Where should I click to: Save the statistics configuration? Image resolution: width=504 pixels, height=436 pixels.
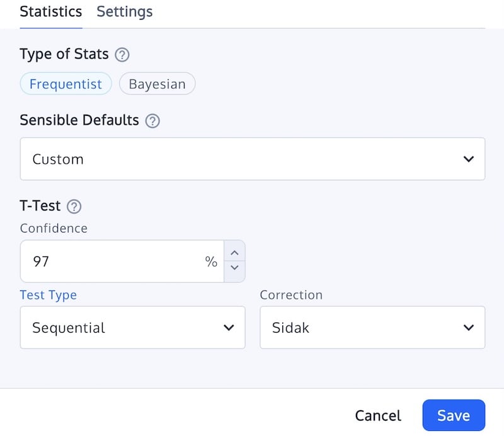[453, 415]
